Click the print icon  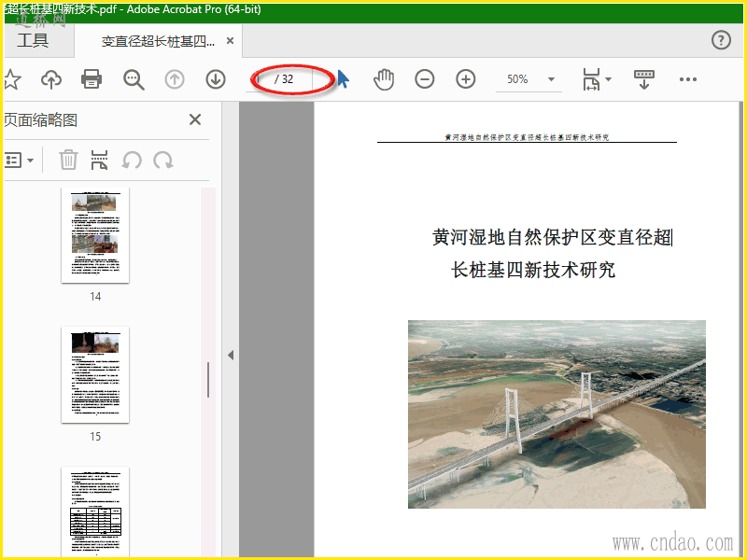[92, 79]
